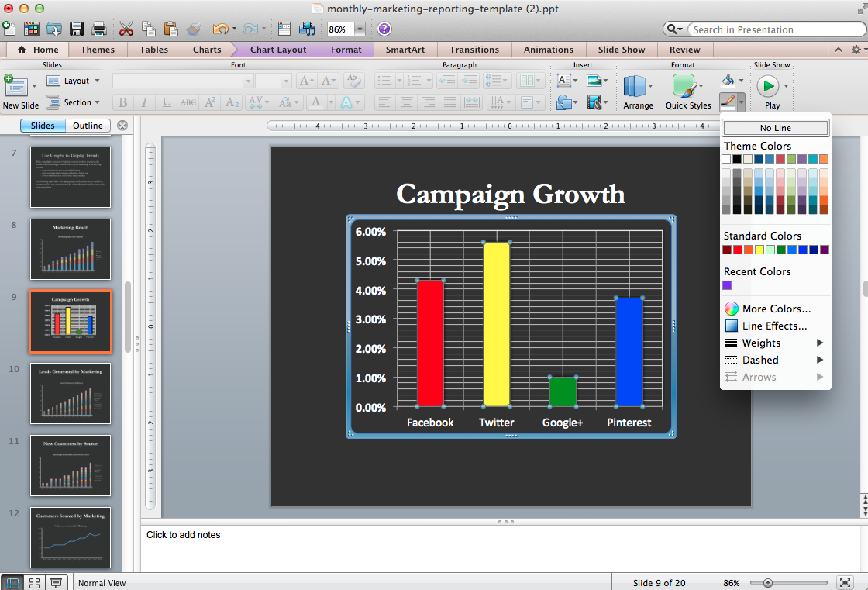
Task: Open Help with the purple question mark
Action: click(x=384, y=29)
